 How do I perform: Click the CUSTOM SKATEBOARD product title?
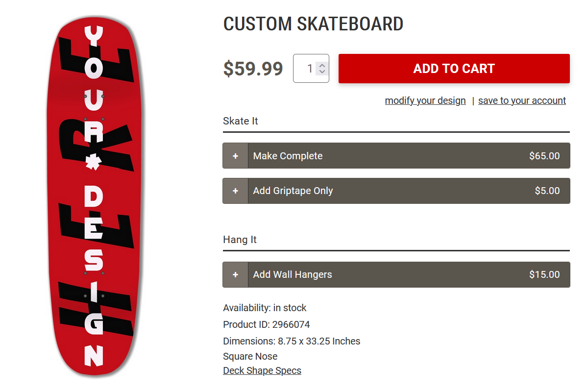tap(313, 24)
